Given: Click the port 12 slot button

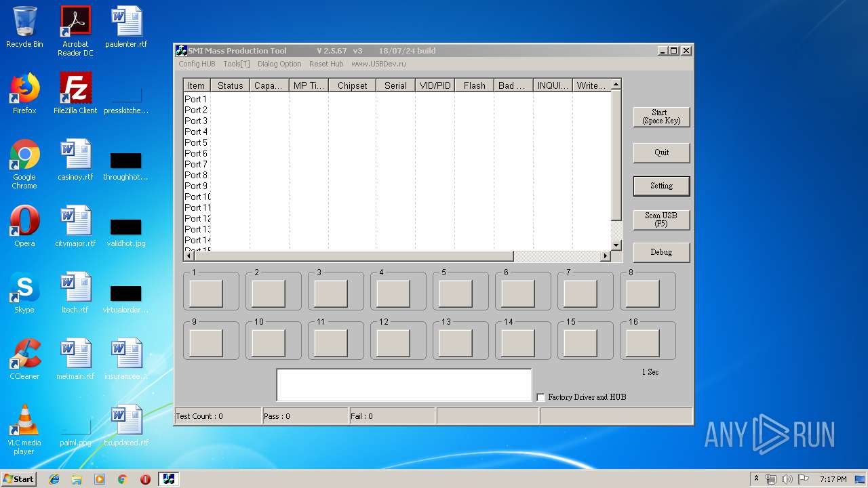Looking at the screenshot, I should pos(393,343).
